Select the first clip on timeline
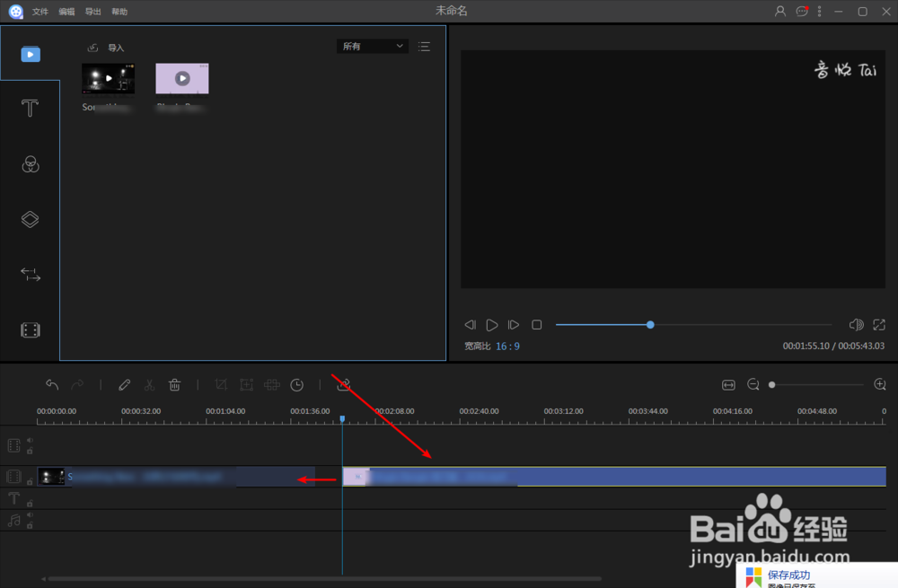898x588 pixels. point(176,477)
